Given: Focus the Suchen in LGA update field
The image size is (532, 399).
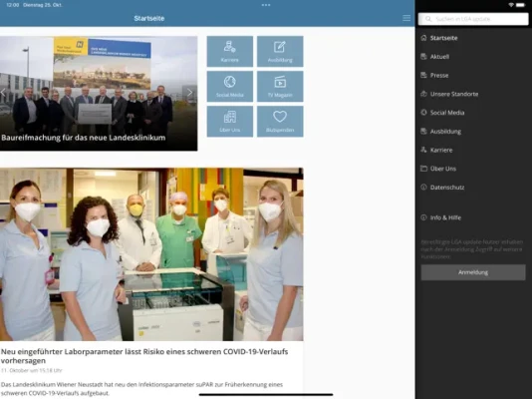Looking at the screenshot, I should pos(473,19).
